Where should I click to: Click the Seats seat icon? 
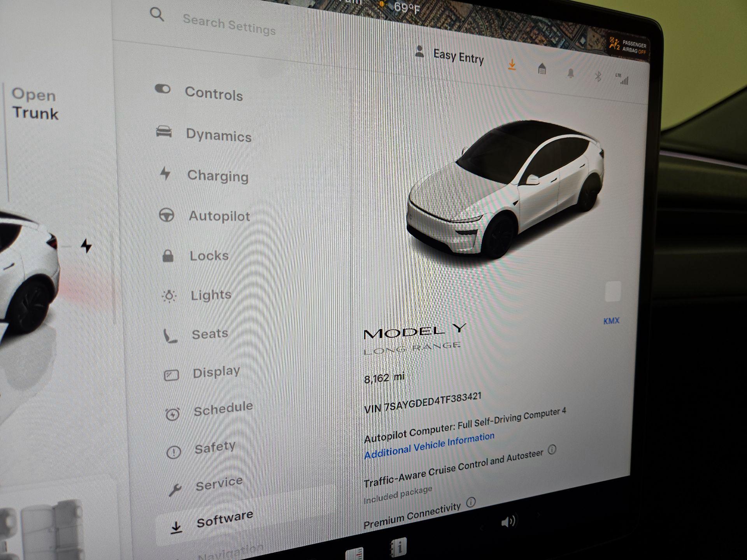170,336
